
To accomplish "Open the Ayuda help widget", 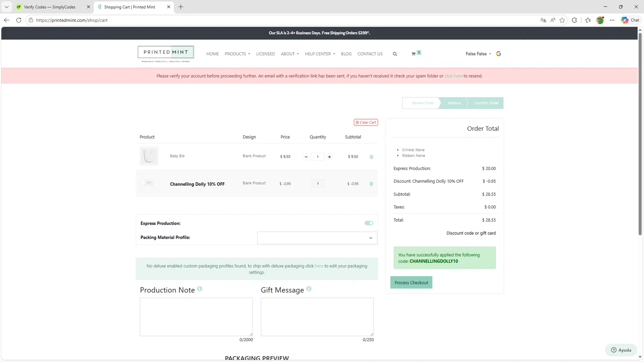I will click(x=621, y=350).
